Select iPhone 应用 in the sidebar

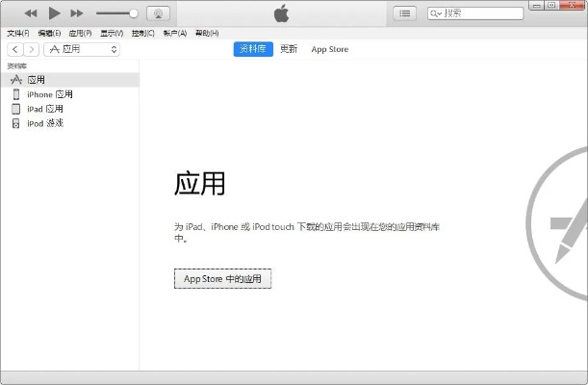coord(69,94)
